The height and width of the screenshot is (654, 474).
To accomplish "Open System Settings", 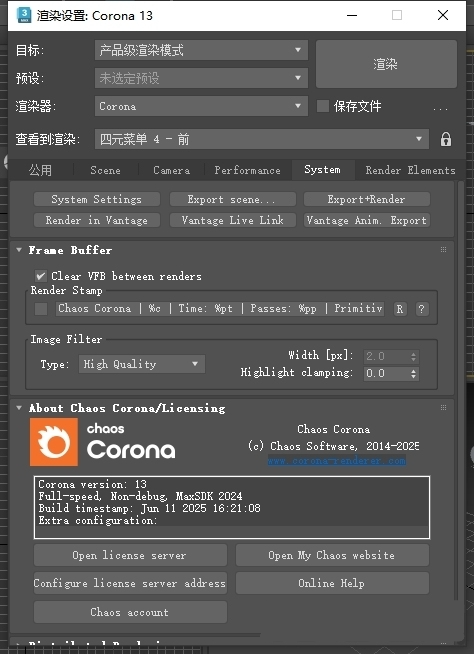I will tap(97, 199).
